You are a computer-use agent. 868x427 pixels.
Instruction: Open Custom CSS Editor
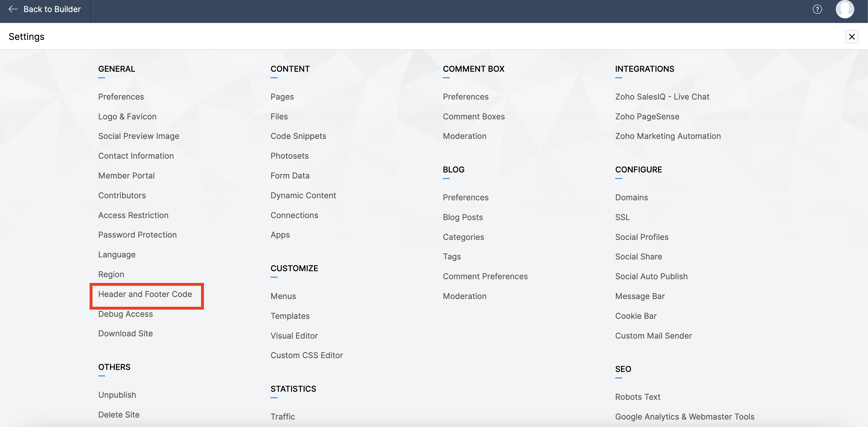(306, 355)
